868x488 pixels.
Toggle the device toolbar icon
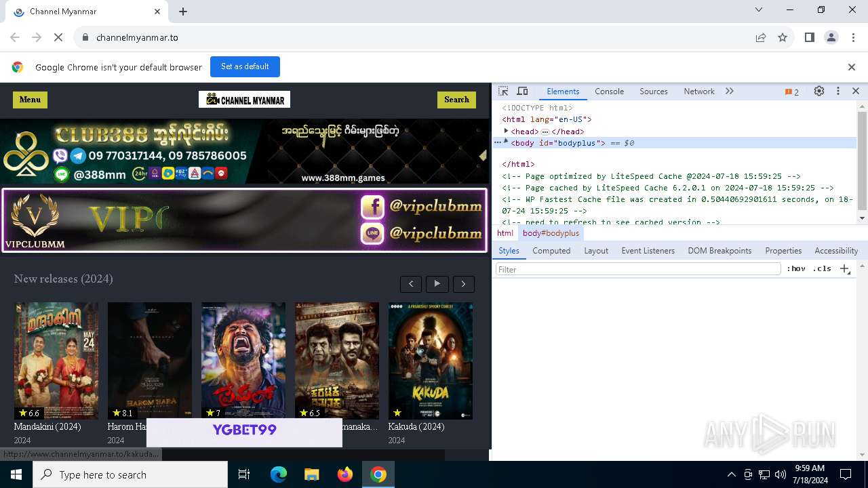click(x=522, y=91)
